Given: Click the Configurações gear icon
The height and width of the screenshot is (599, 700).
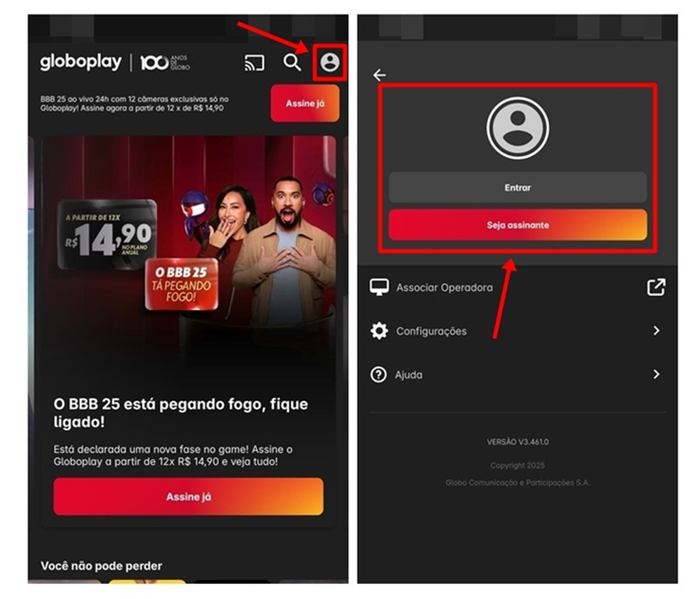Looking at the screenshot, I should pyautogui.click(x=379, y=331).
